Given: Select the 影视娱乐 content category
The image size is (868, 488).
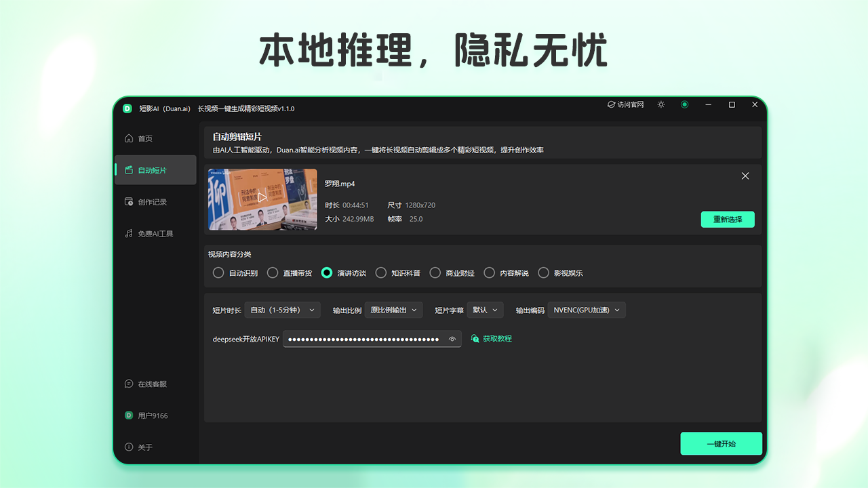Looking at the screenshot, I should [x=543, y=272].
